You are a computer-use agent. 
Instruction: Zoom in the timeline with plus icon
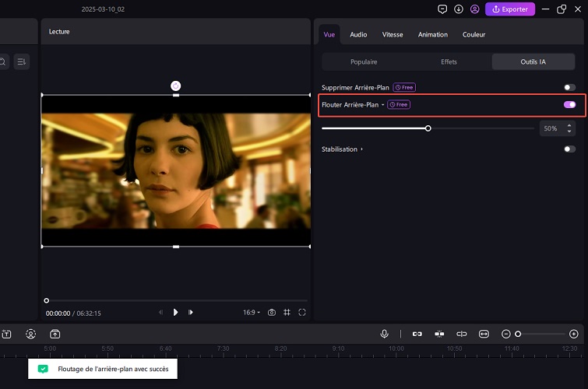pos(574,334)
